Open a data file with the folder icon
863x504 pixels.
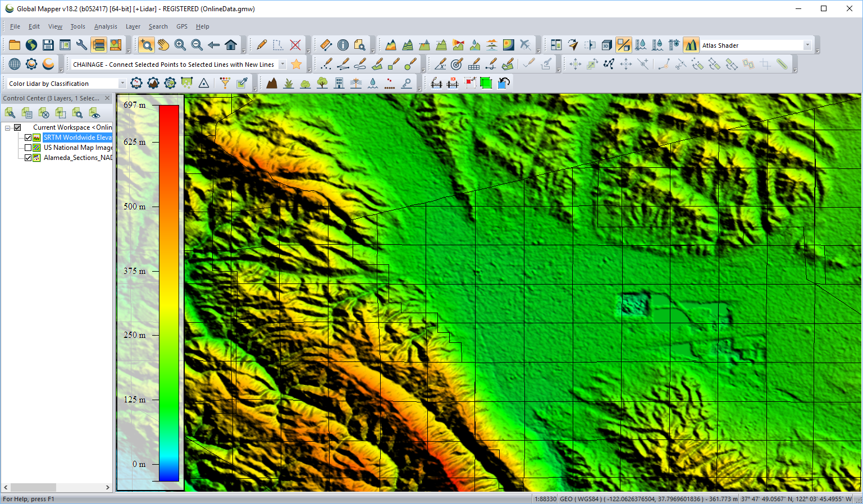click(15, 45)
